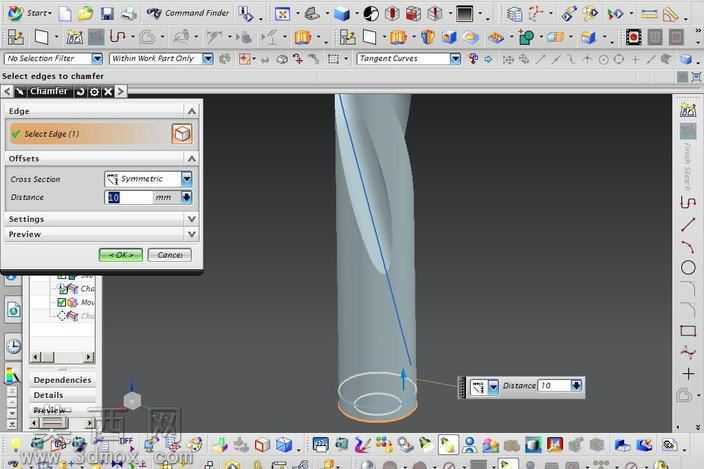Open Details panel tab
This screenshot has width=704, height=469.
pyautogui.click(x=48, y=395)
